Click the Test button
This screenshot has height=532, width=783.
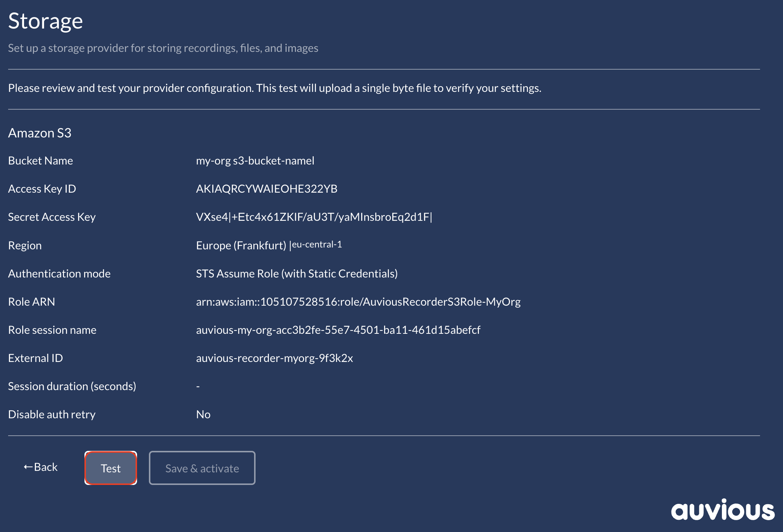click(111, 468)
